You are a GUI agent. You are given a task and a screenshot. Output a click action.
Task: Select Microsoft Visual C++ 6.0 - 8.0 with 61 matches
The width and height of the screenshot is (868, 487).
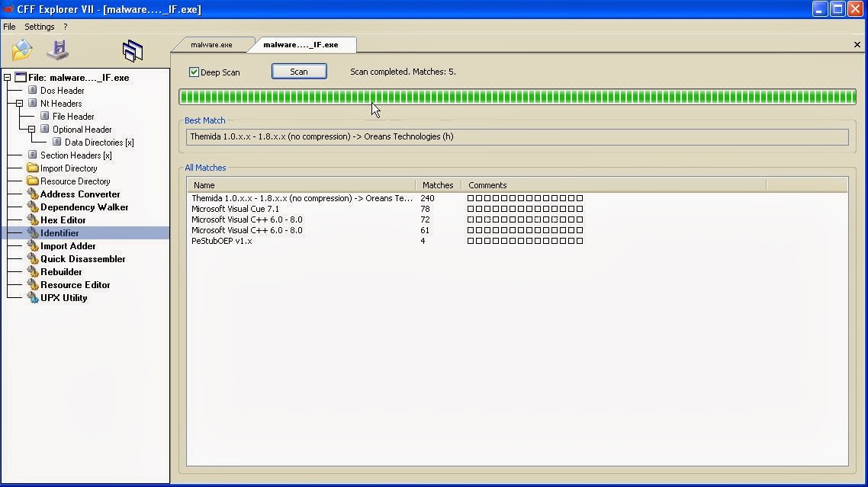(x=517, y=230)
